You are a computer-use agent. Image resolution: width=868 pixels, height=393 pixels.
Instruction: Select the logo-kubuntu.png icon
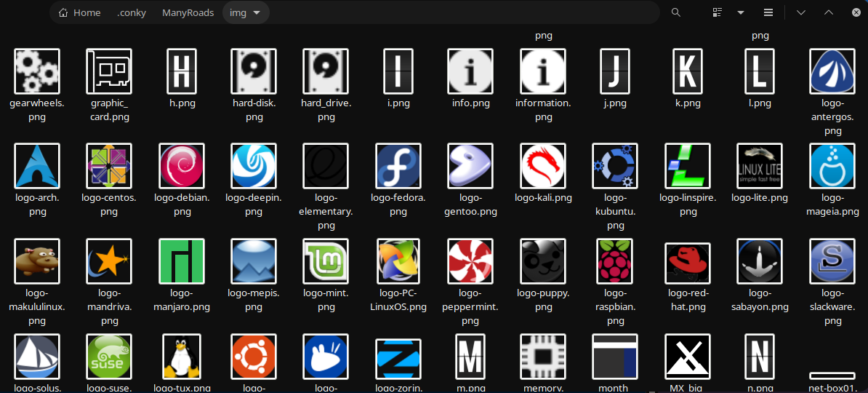click(x=615, y=166)
